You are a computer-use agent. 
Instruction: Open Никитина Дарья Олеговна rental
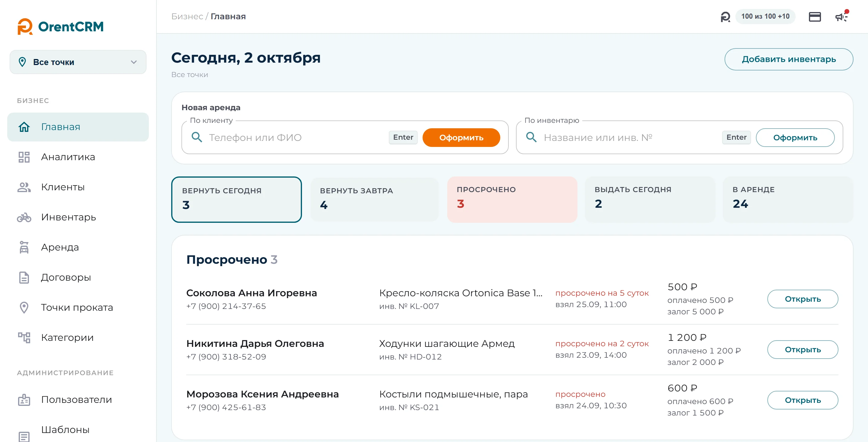[x=802, y=350]
